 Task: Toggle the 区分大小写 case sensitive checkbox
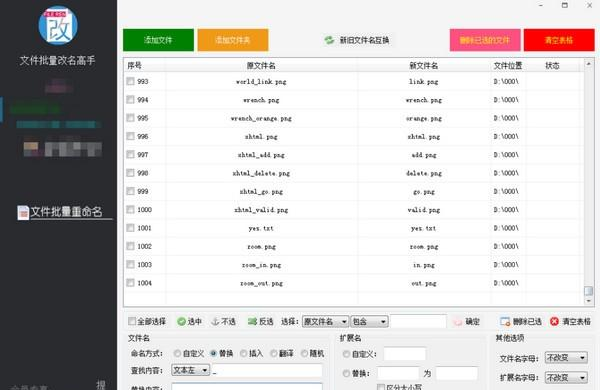pos(381,387)
